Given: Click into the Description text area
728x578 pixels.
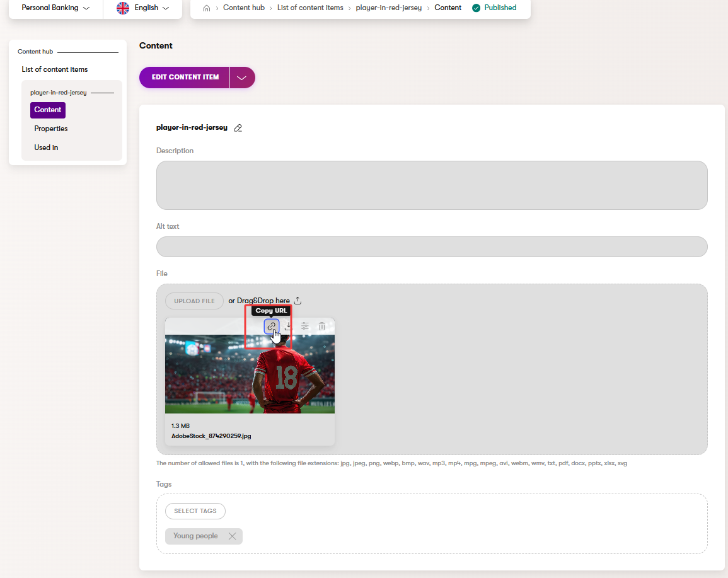Looking at the screenshot, I should tap(432, 185).
